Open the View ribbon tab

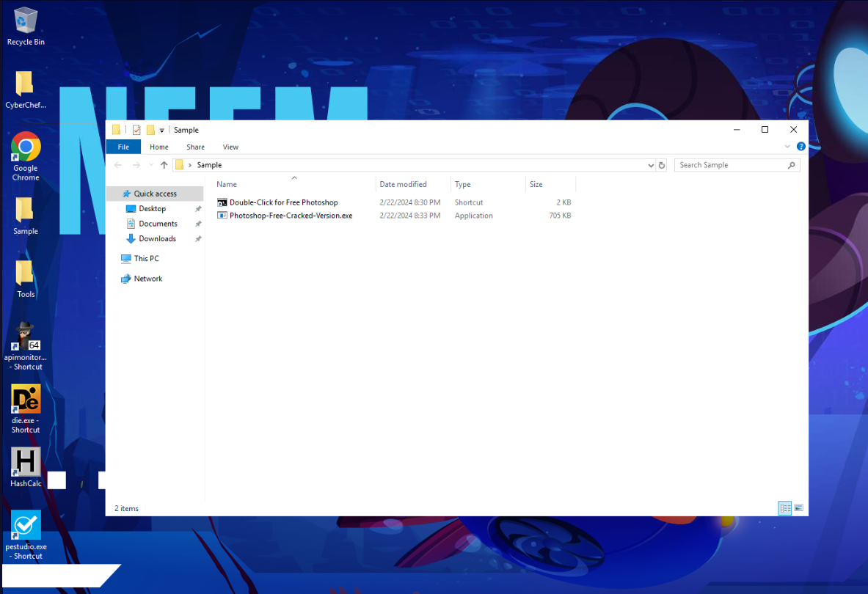[230, 147]
